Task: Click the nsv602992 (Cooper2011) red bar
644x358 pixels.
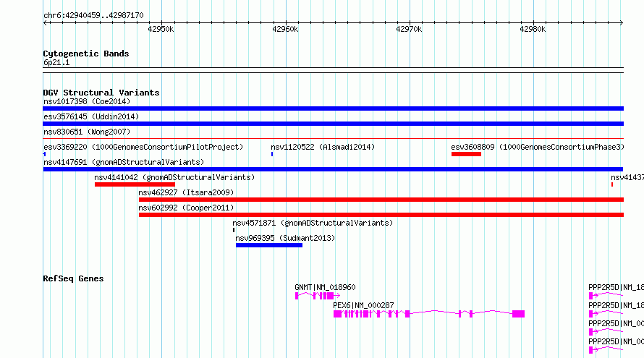Action: tap(381, 215)
